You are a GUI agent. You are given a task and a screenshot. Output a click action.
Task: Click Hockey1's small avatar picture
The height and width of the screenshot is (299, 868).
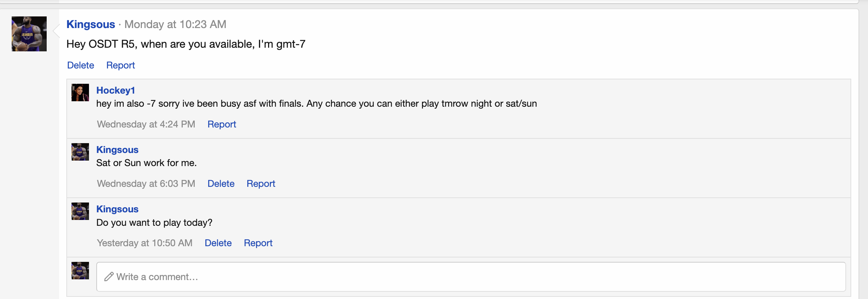[80, 93]
